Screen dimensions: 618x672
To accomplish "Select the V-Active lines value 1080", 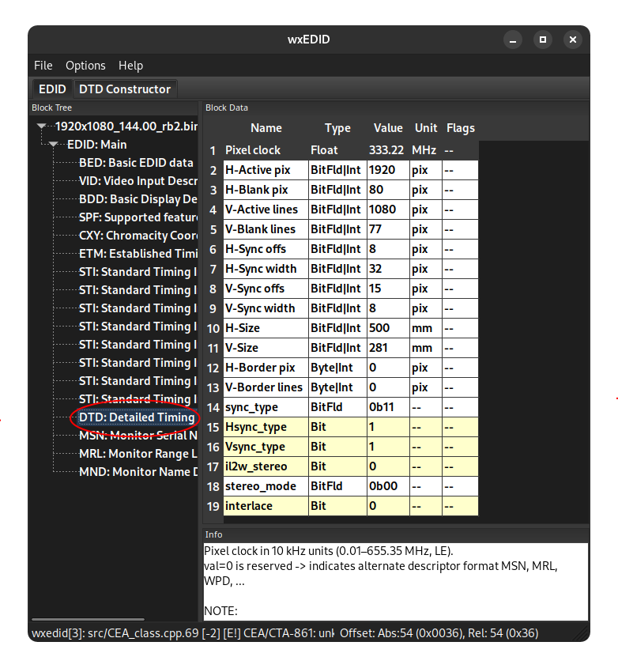I will 388,210.
